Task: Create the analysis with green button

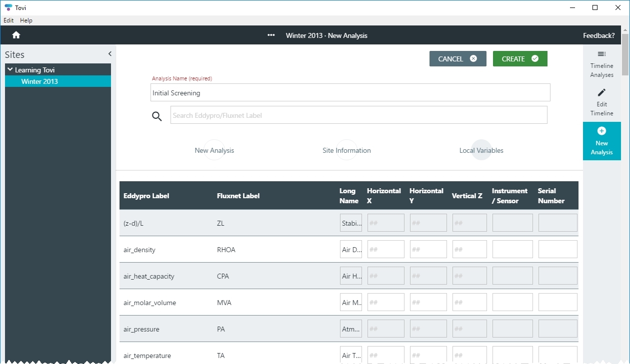Action: pos(520,59)
